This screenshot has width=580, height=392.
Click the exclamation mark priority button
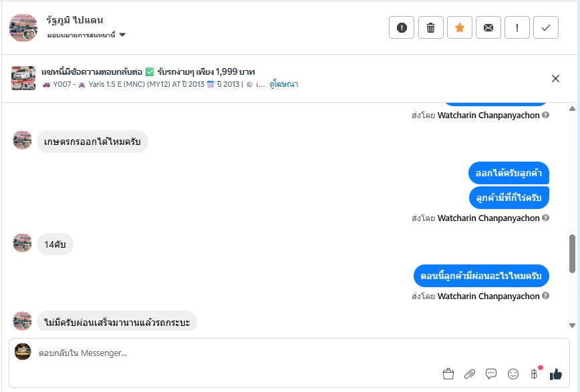517,27
